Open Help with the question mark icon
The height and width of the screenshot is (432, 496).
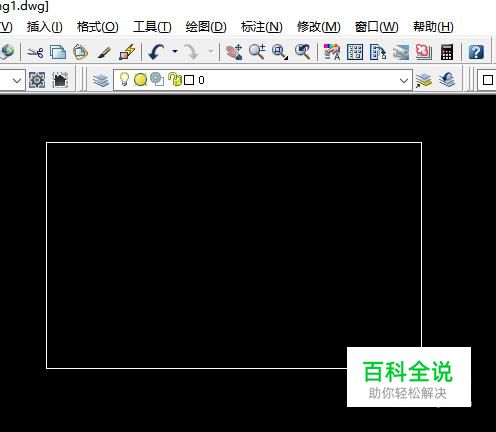476,52
